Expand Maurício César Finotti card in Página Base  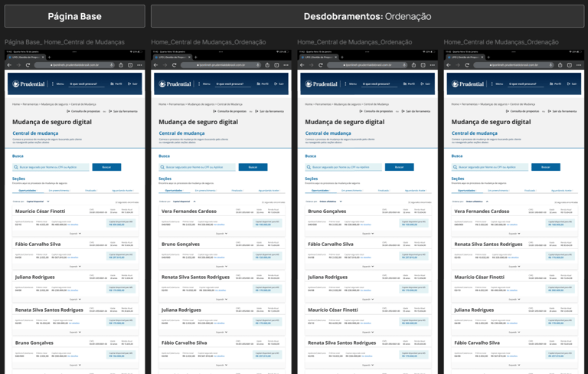click(x=75, y=234)
